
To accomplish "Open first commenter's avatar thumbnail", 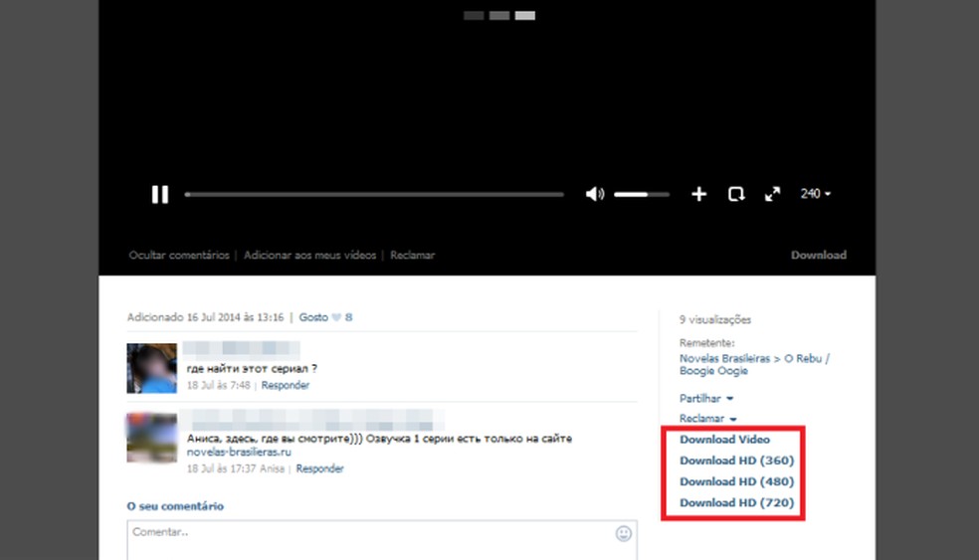I will pos(151,368).
